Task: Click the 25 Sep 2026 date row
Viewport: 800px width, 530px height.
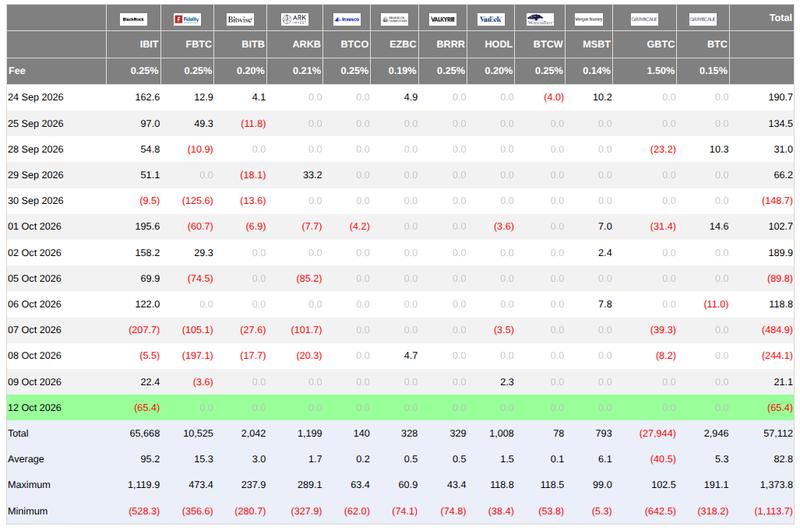Action: point(36,123)
